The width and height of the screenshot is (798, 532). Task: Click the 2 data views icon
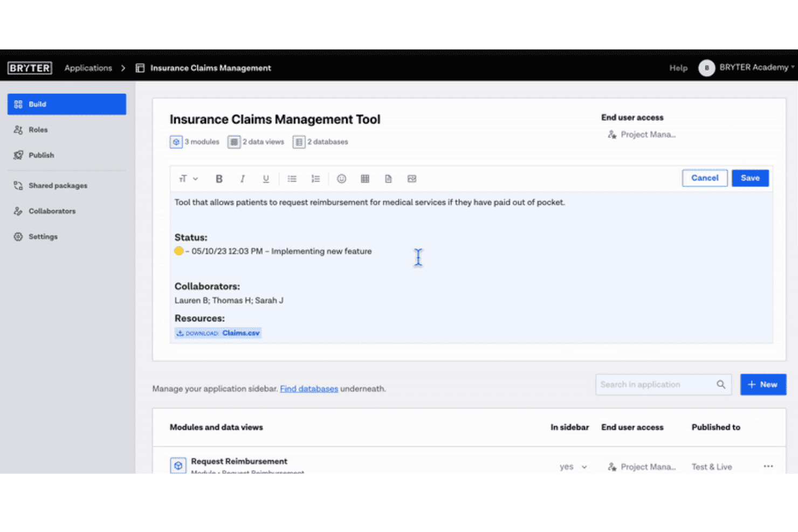tap(233, 142)
